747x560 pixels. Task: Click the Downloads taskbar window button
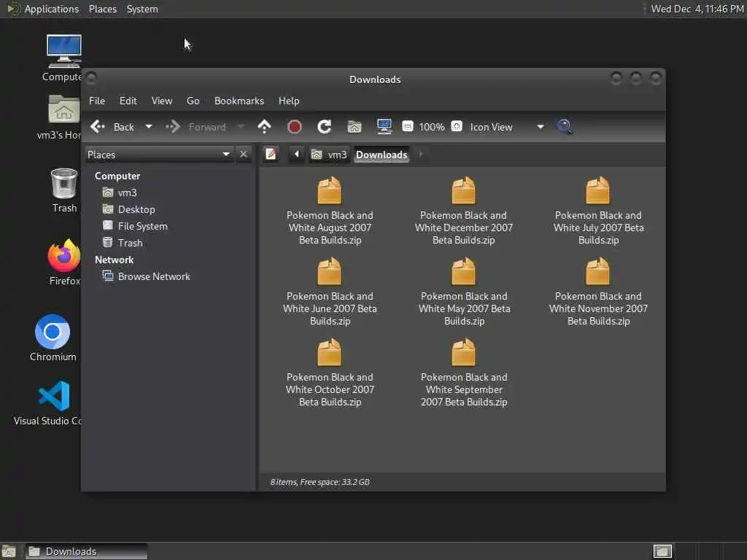click(x=86, y=551)
